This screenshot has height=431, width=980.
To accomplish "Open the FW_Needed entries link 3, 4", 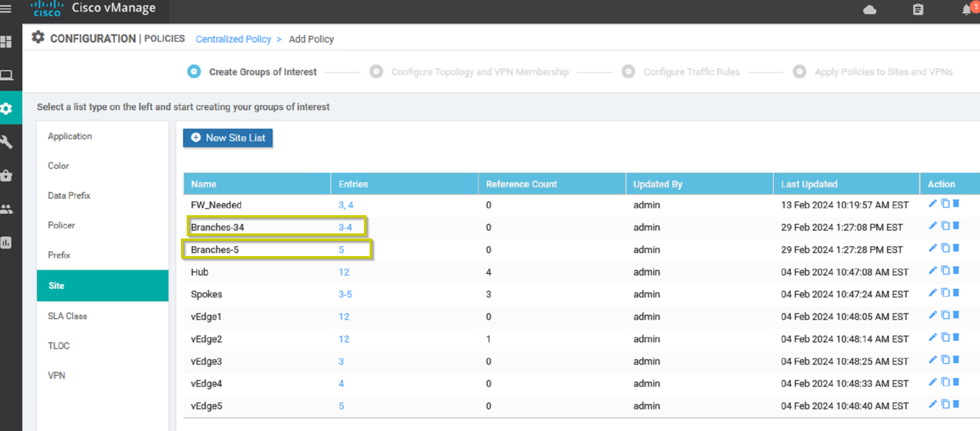I will (346, 205).
